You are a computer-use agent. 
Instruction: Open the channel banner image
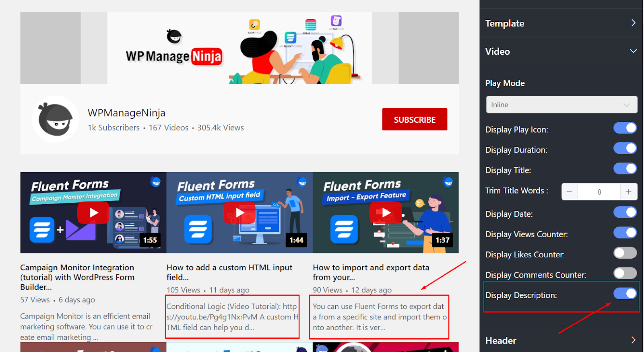[239, 48]
